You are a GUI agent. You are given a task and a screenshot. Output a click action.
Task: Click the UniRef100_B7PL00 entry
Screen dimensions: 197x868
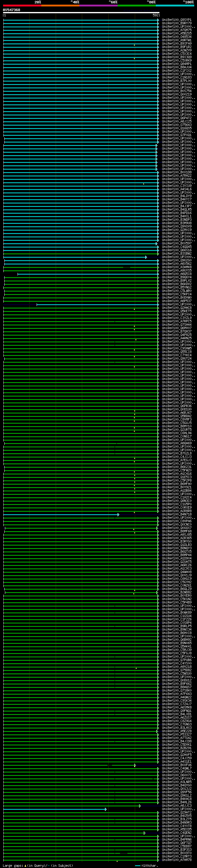coord(176,81)
